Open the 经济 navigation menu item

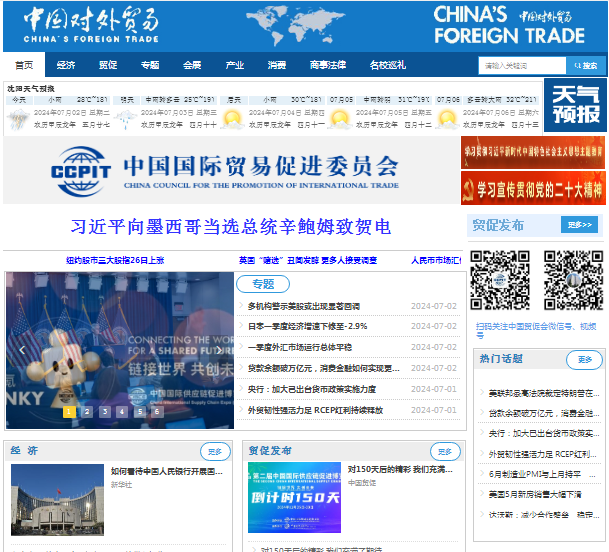(x=66, y=65)
